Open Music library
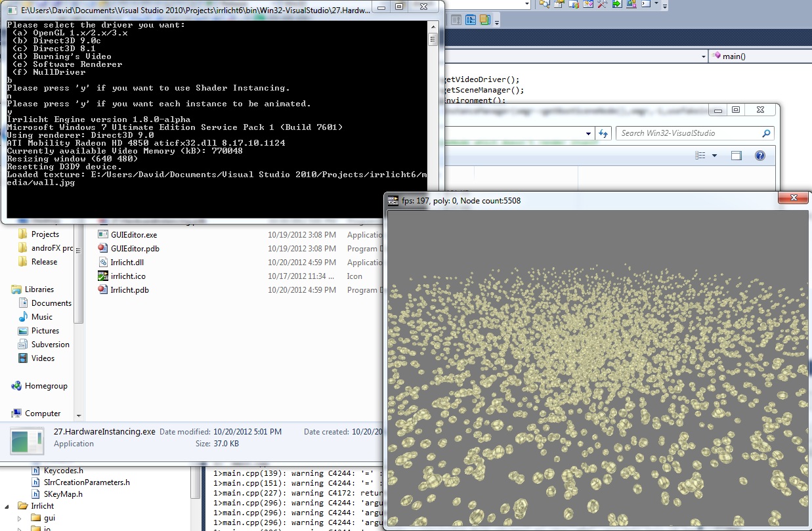The width and height of the screenshot is (812, 531). [x=42, y=316]
